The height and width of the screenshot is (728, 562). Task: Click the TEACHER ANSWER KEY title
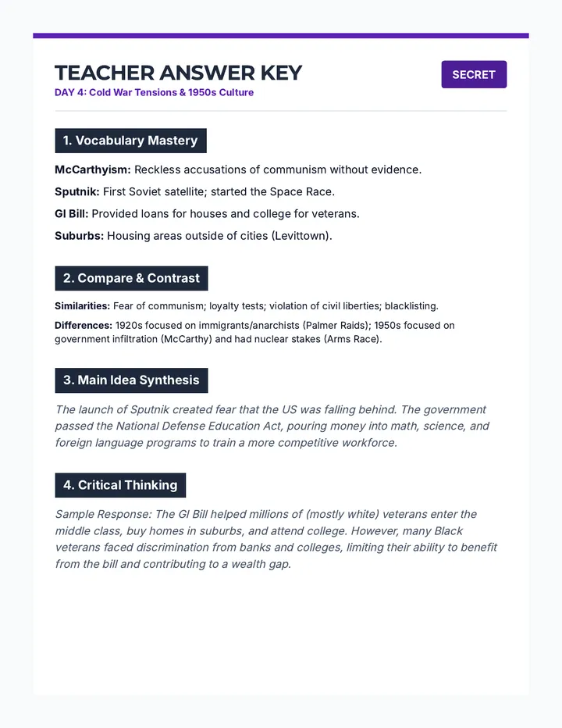point(178,73)
